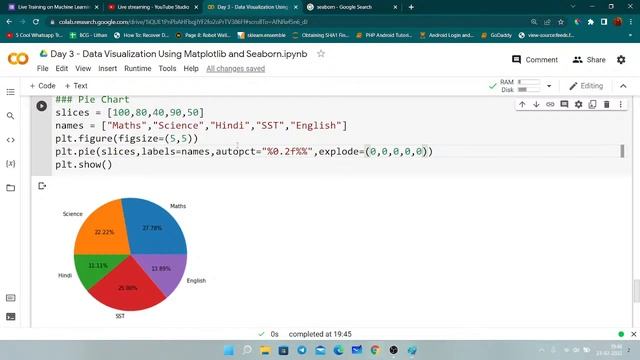Collapse the header with chevron up
This screenshot has width=640, height=360.
pyautogui.click(x=623, y=86)
